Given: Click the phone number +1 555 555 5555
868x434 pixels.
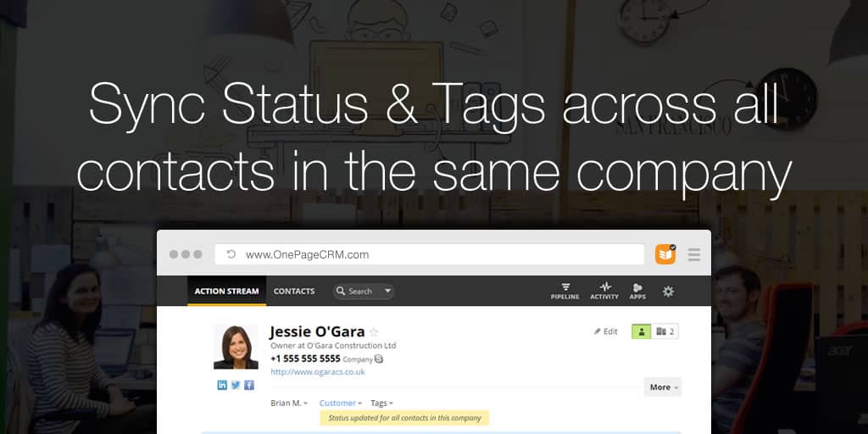Looking at the screenshot, I should (x=305, y=359).
